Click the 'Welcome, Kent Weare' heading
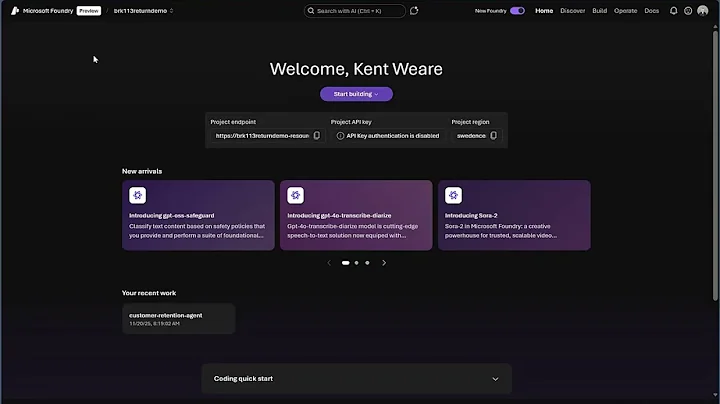The image size is (720, 404). coord(356,69)
